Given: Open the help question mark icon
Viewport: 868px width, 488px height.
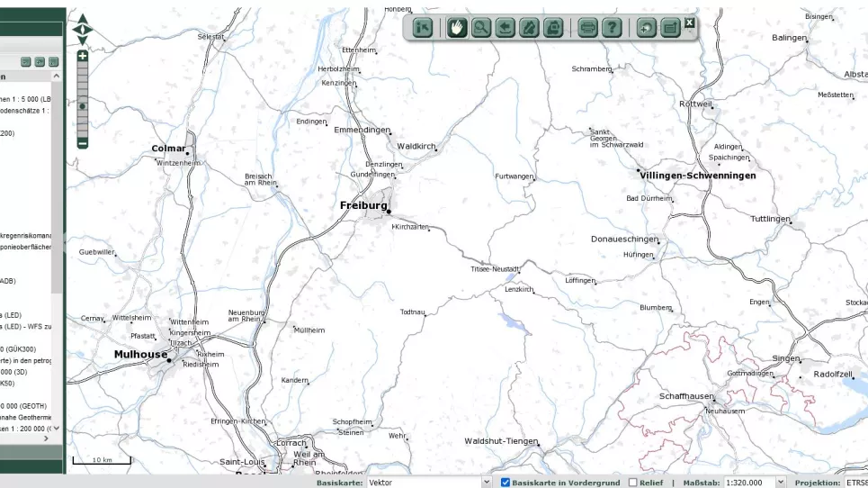Looking at the screenshot, I should click(x=612, y=27).
